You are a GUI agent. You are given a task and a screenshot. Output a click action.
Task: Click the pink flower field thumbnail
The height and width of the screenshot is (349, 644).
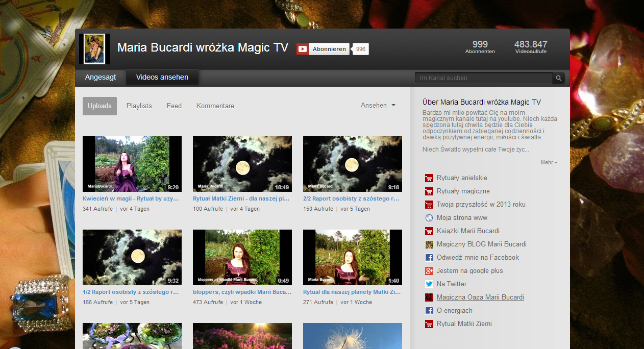coord(242,336)
